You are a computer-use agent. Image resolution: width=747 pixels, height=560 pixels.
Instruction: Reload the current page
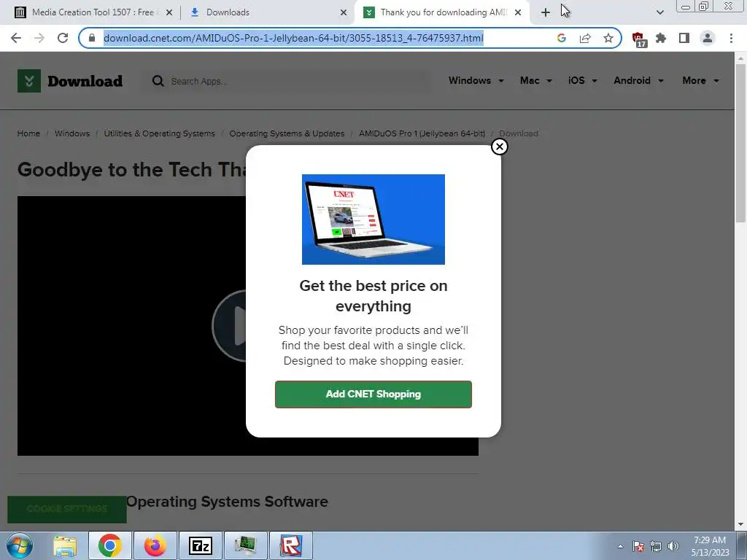pos(63,38)
